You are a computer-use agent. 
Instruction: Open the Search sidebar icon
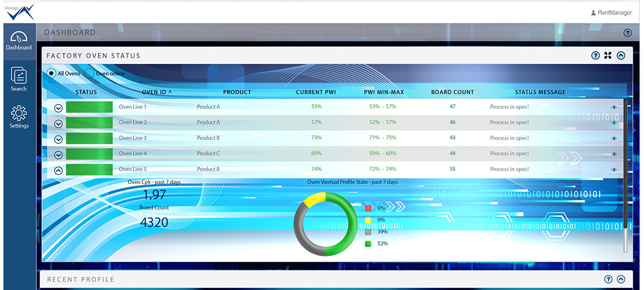point(19,79)
